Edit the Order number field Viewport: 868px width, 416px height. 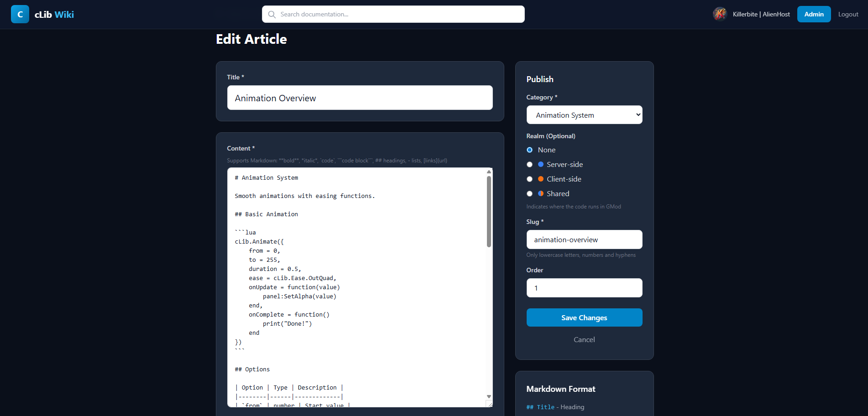584,288
